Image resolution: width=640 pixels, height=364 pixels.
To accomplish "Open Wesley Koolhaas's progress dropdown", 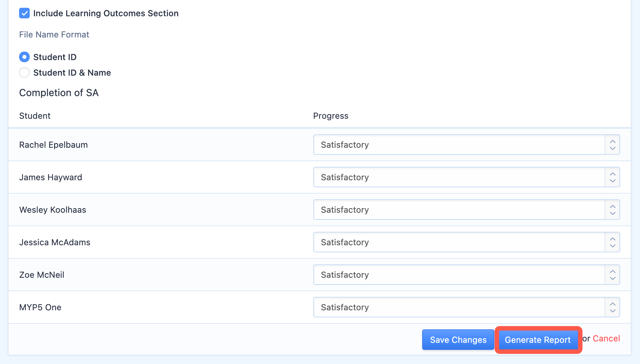I will point(466,210).
